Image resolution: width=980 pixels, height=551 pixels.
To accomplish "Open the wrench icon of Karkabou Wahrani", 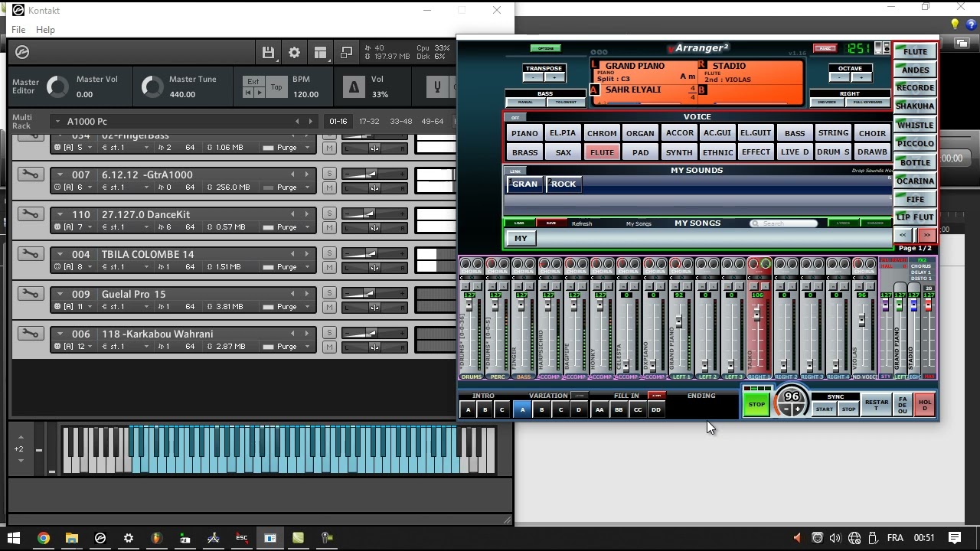I will [31, 334].
